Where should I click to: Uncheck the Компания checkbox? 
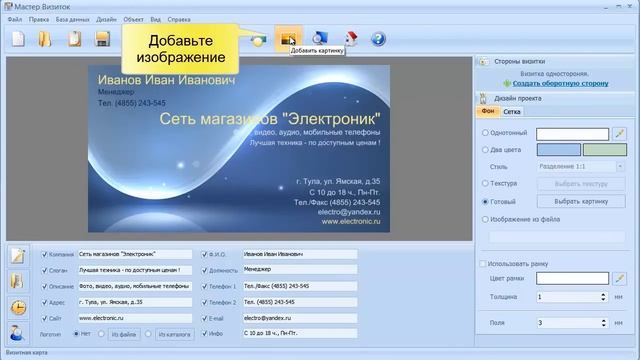44,254
